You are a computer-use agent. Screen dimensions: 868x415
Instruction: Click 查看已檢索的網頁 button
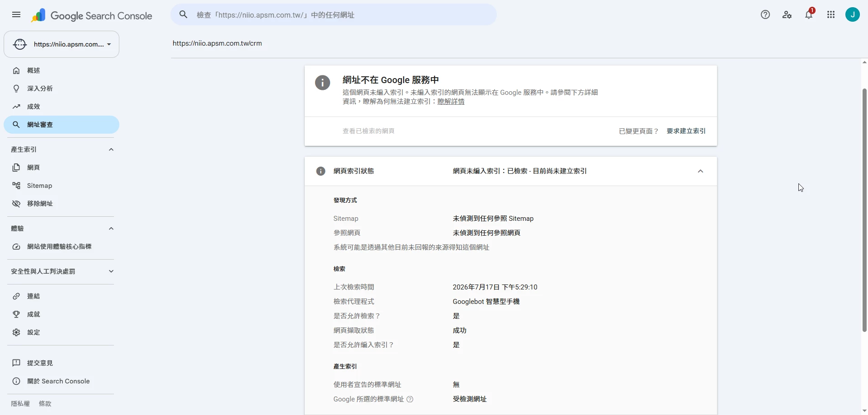tap(368, 131)
